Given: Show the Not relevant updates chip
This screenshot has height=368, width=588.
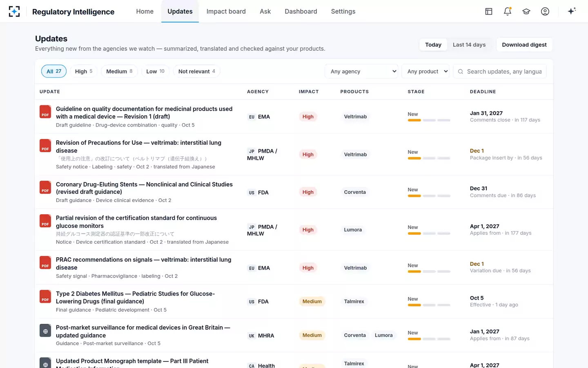Looking at the screenshot, I should 196,71.
